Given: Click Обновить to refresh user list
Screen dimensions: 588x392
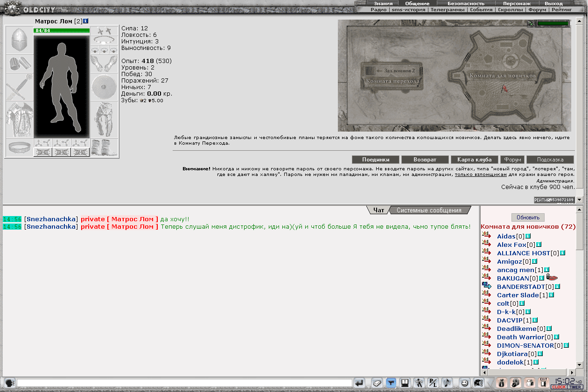Looking at the screenshot, I should tap(528, 217).
